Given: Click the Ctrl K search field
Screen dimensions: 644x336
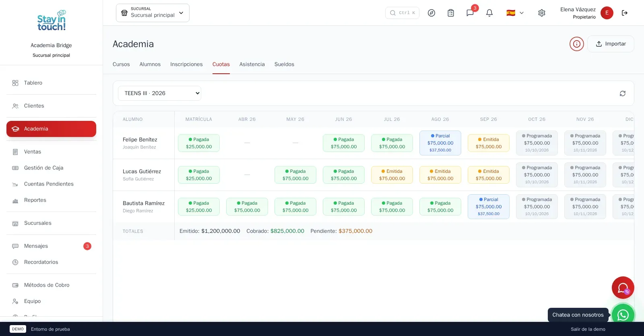Looking at the screenshot, I should pyautogui.click(x=402, y=13).
